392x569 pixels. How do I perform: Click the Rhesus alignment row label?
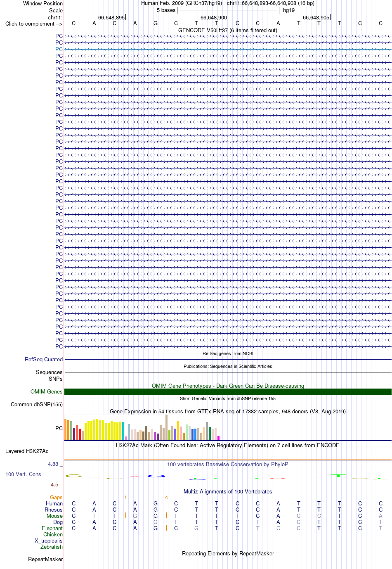click(54, 510)
